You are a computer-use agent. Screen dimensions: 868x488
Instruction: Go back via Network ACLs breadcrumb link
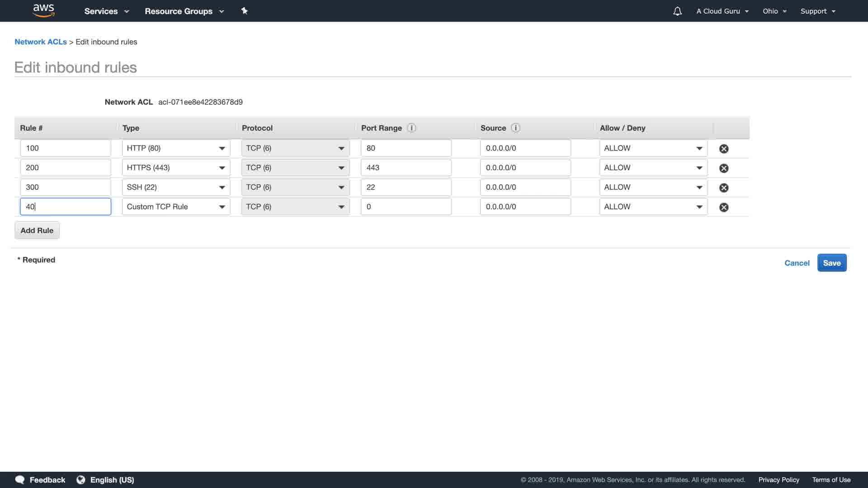pos(41,42)
